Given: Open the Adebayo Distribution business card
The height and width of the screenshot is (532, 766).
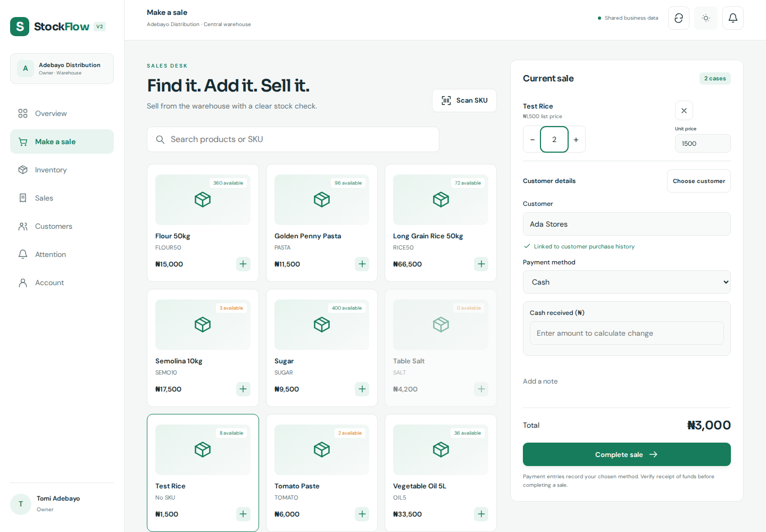Looking at the screenshot, I should tap(62, 69).
